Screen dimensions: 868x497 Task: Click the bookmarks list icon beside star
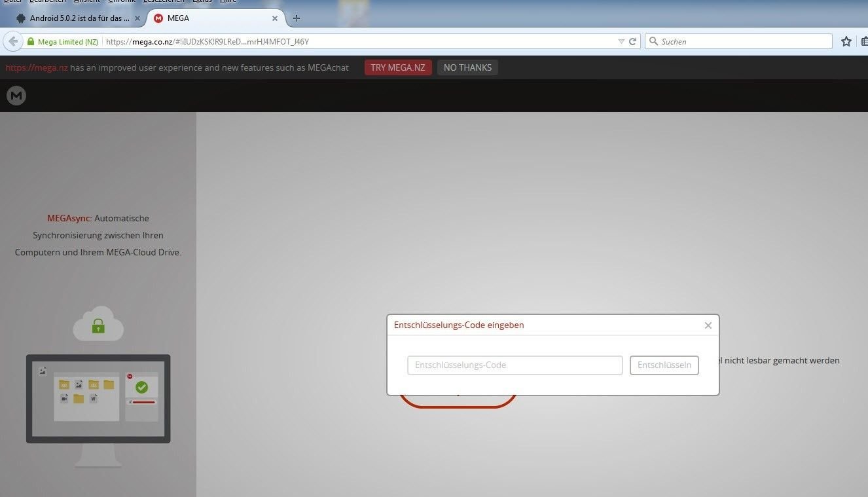[x=864, y=41]
